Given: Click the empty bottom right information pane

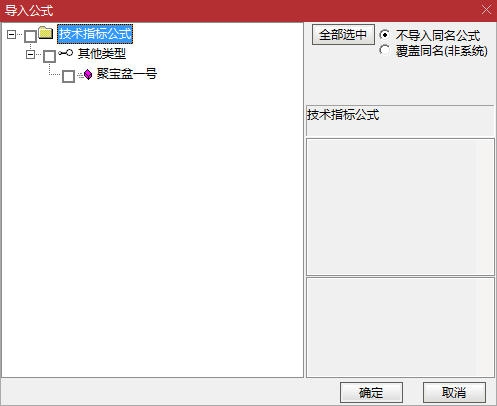Looking at the screenshot, I should [x=400, y=327].
